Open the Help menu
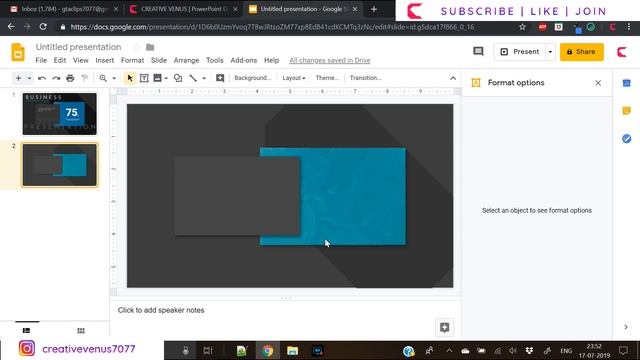The width and height of the screenshot is (640, 360). pos(271,60)
